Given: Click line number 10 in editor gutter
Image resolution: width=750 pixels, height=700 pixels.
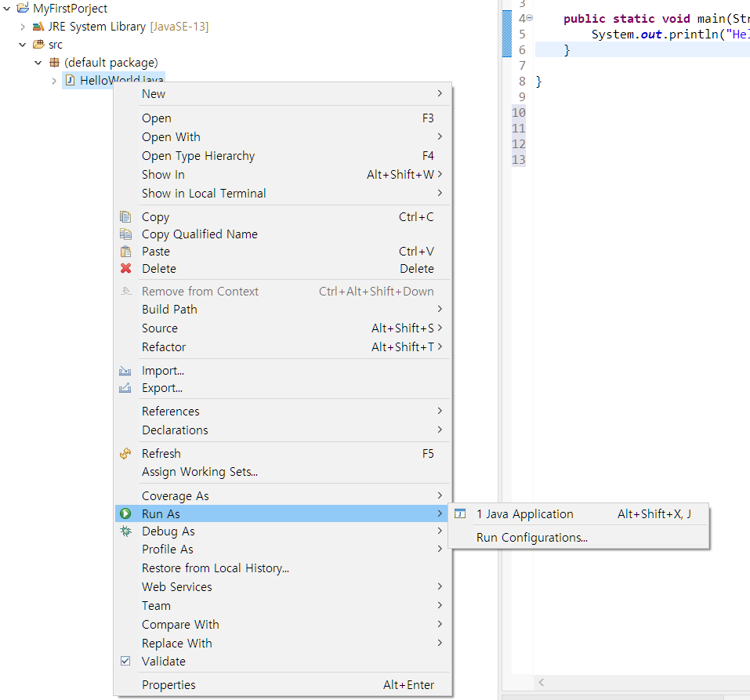Looking at the screenshot, I should point(519,112).
